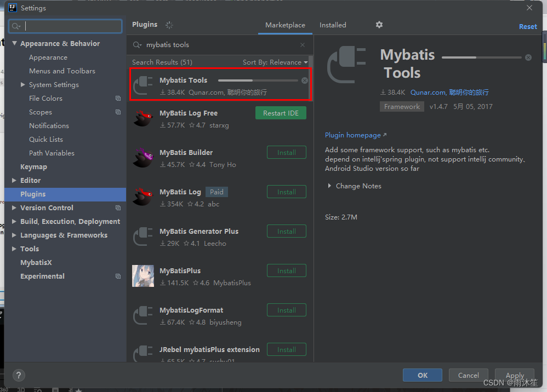Viewport: 547px width, 392px height.
Task: Focus the settings search input field
Action: pos(65,26)
